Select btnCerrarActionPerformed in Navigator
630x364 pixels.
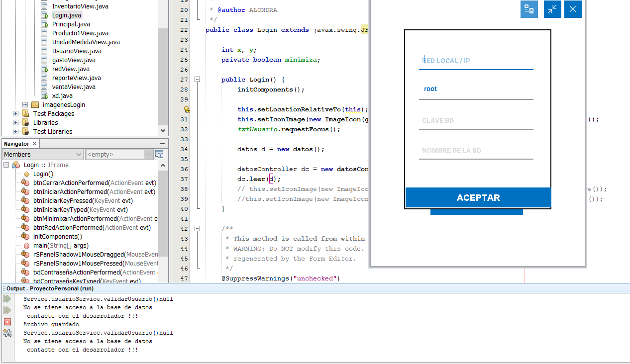click(x=94, y=183)
